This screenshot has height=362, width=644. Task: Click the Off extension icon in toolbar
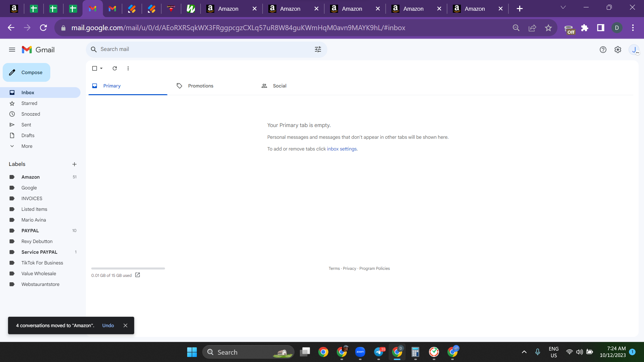coord(569,29)
